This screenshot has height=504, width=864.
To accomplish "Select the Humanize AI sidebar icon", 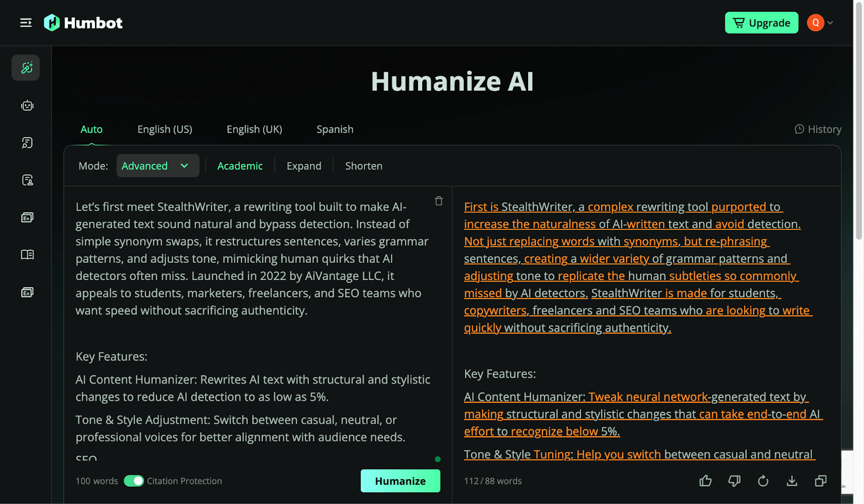I will click(x=26, y=68).
